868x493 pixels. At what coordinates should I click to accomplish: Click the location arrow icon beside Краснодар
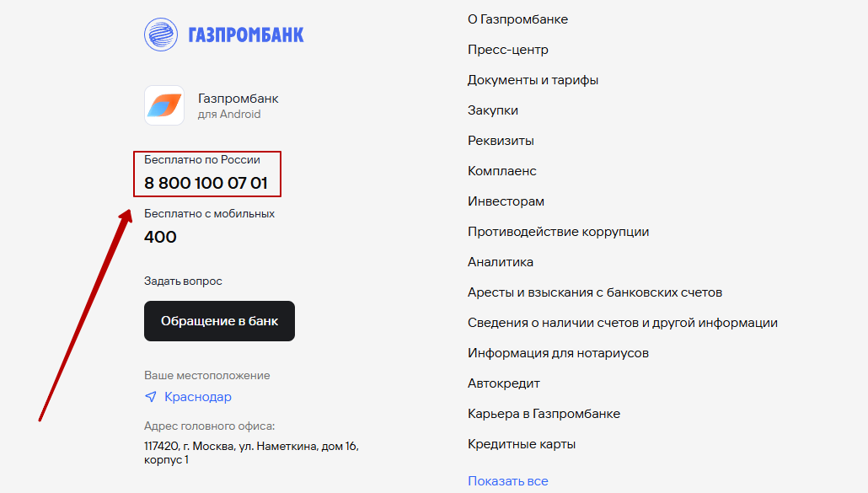coord(151,397)
